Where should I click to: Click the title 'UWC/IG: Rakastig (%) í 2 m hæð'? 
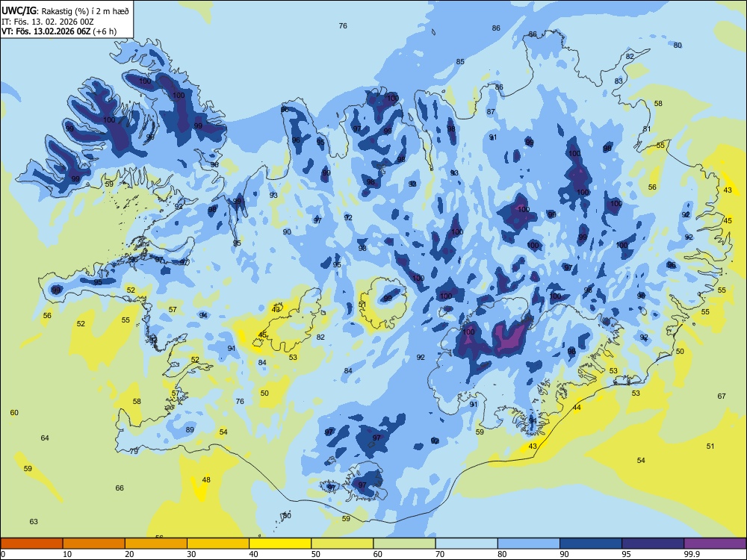coord(65,11)
